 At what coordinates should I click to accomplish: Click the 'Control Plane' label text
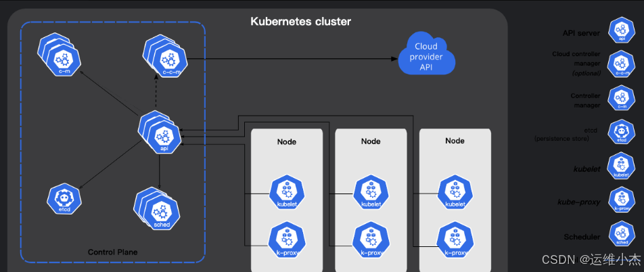113,252
